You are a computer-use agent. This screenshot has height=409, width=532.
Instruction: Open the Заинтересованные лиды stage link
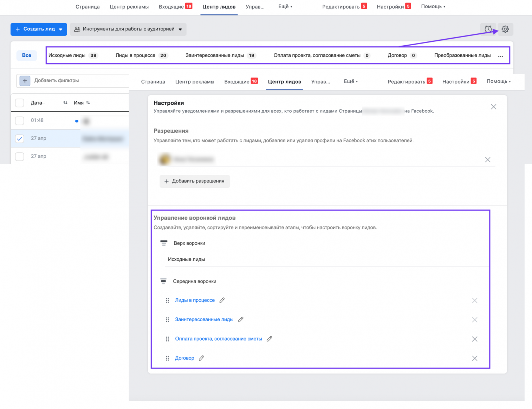[204, 319]
